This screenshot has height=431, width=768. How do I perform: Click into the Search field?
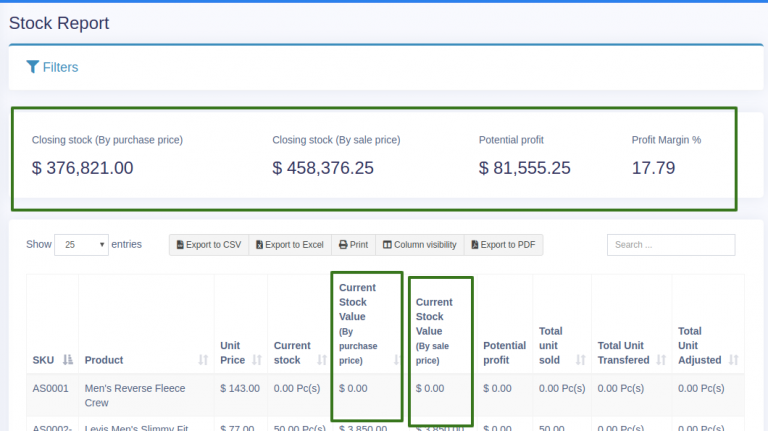(x=670, y=245)
